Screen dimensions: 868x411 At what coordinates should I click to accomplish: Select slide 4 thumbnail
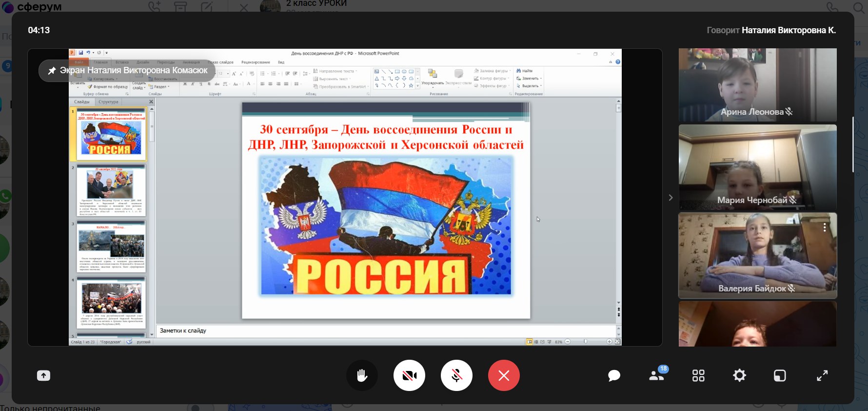[111, 302]
